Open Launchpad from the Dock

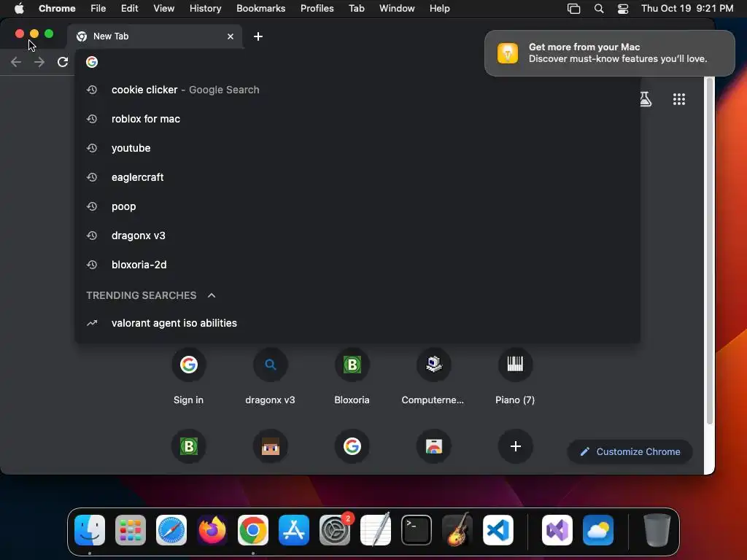pos(131,530)
